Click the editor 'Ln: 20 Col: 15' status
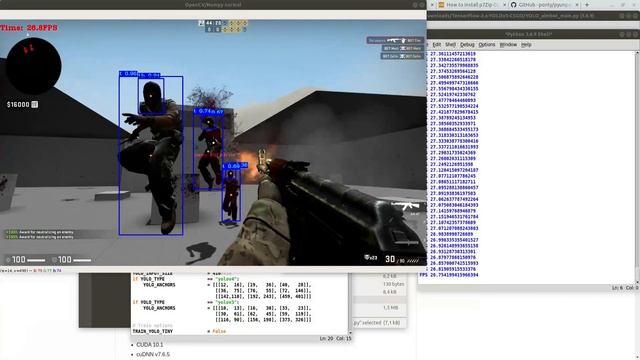This screenshot has width=640, height=360. (336, 338)
